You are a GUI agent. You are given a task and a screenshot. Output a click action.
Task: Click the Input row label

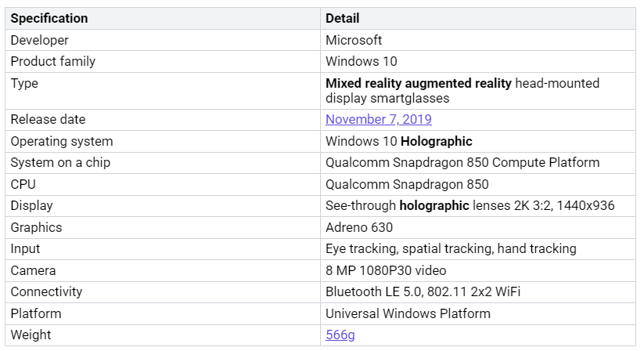click(25, 248)
